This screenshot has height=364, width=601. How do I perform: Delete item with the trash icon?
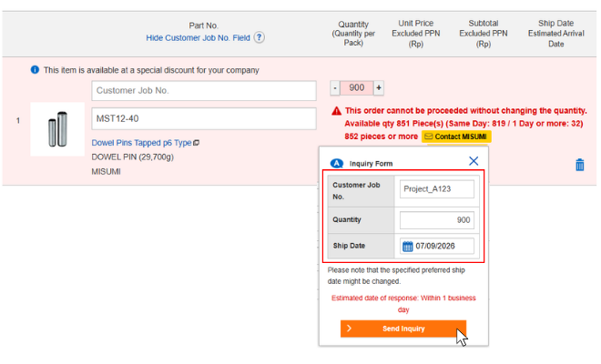(x=579, y=165)
